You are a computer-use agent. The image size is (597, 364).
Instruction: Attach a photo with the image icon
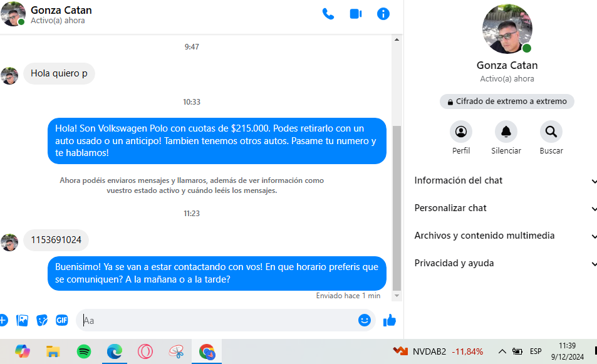pos(22,321)
